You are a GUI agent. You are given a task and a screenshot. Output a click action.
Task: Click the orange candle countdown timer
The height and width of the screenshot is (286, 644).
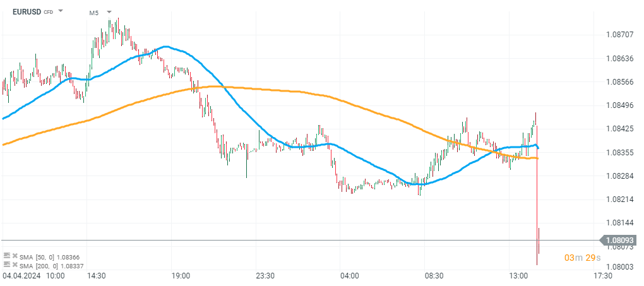(x=581, y=258)
